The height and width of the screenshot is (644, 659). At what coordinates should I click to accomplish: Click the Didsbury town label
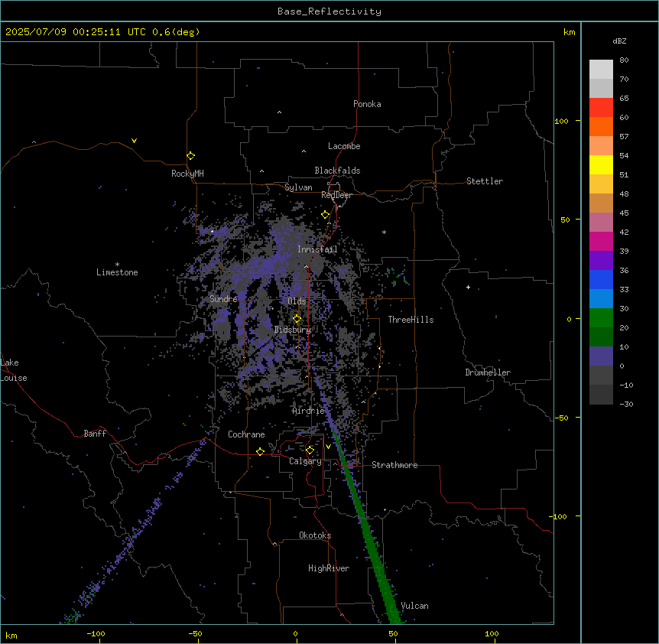tap(293, 330)
